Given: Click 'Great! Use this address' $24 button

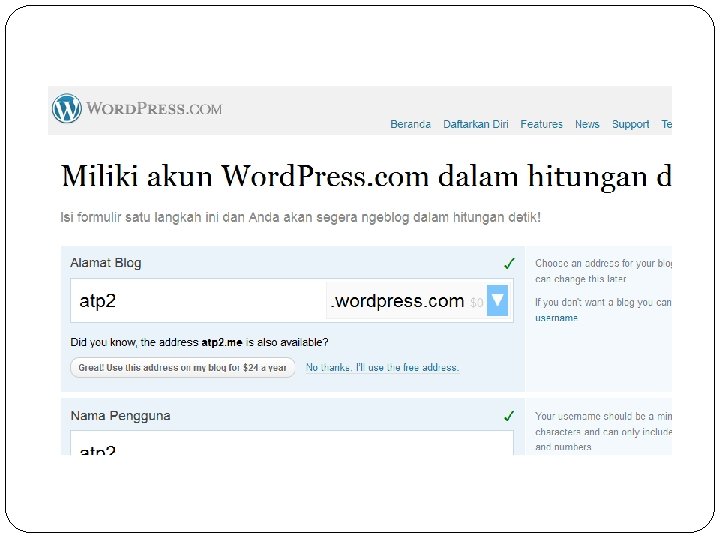Looking at the screenshot, I should (182, 368).
